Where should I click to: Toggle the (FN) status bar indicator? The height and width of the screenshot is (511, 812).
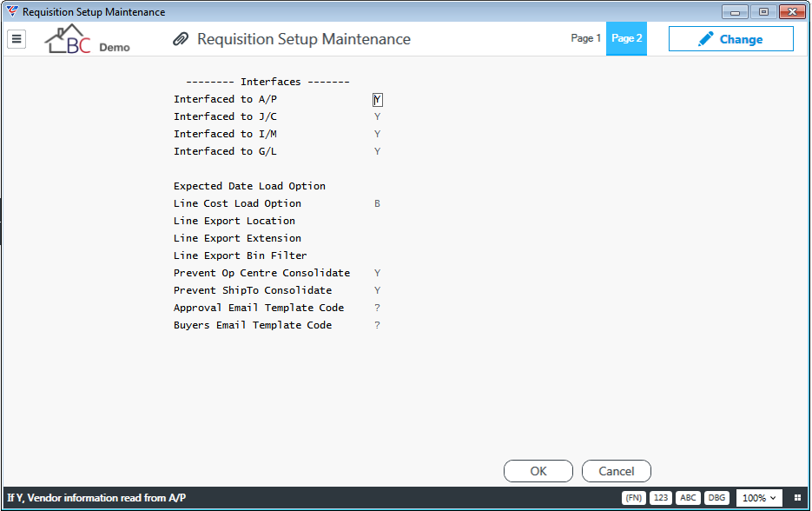(633, 497)
